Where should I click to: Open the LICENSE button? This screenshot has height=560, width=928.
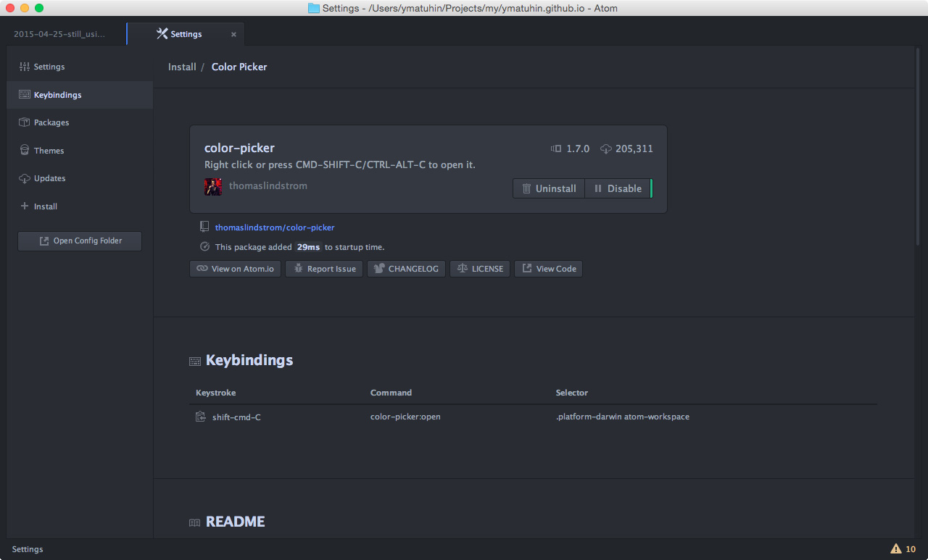tap(480, 269)
